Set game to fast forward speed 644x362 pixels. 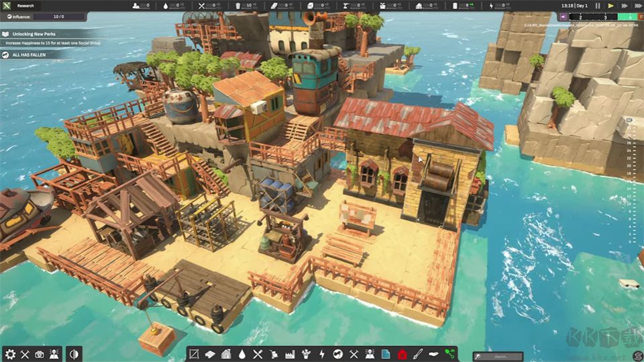pyautogui.click(x=625, y=6)
